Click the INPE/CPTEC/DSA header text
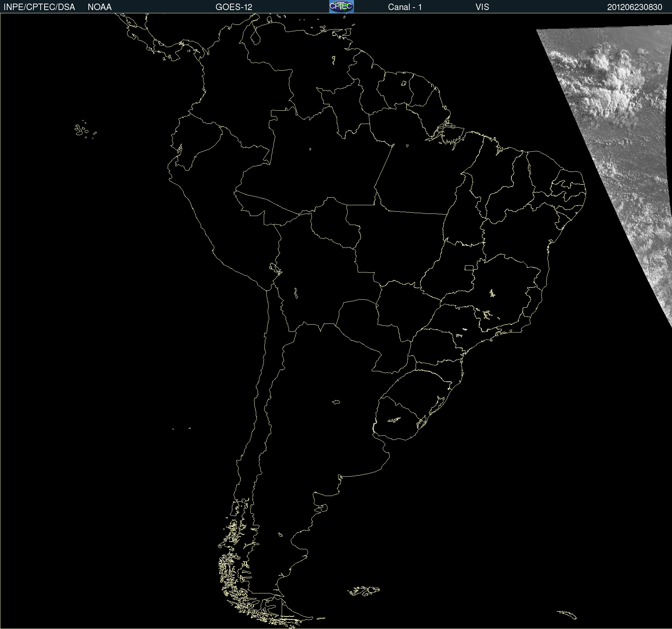 (x=39, y=7)
